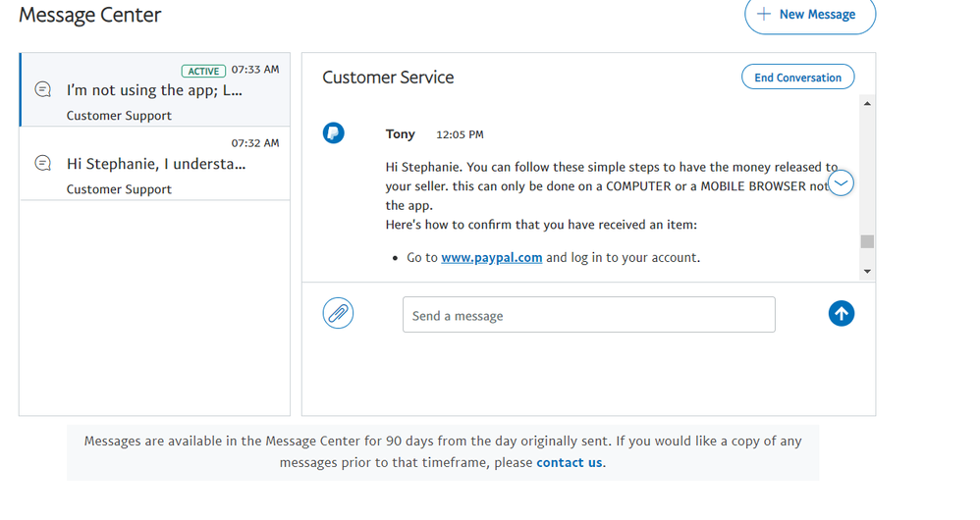
Task: Open the attachment paperclip icon
Action: coord(338,313)
